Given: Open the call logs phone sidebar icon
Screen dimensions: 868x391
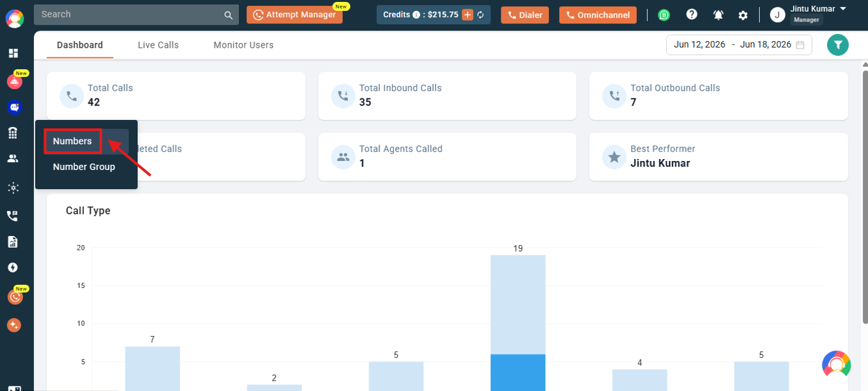Looking at the screenshot, I should pyautogui.click(x=13, y=216).
